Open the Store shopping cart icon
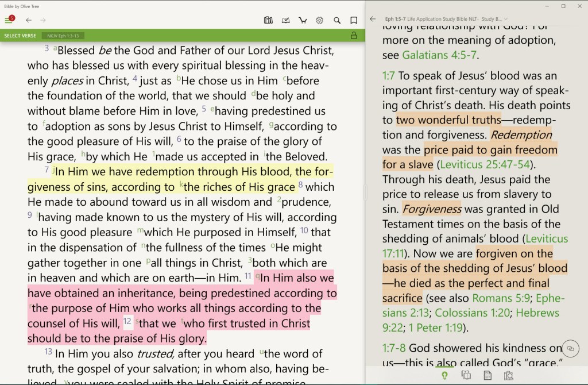This screenshot has height=385, width=588. click(x=303, y=20)
